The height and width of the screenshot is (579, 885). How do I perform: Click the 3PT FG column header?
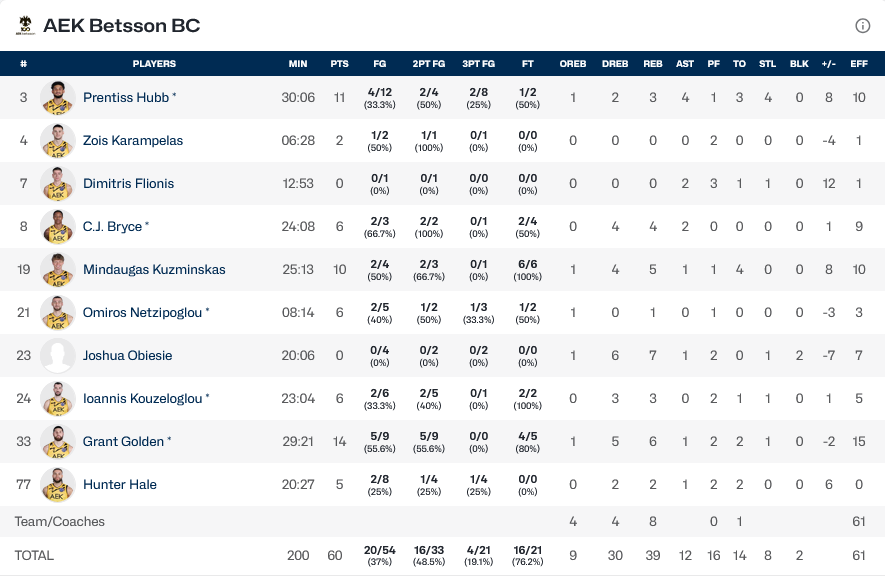coord(478,64)
